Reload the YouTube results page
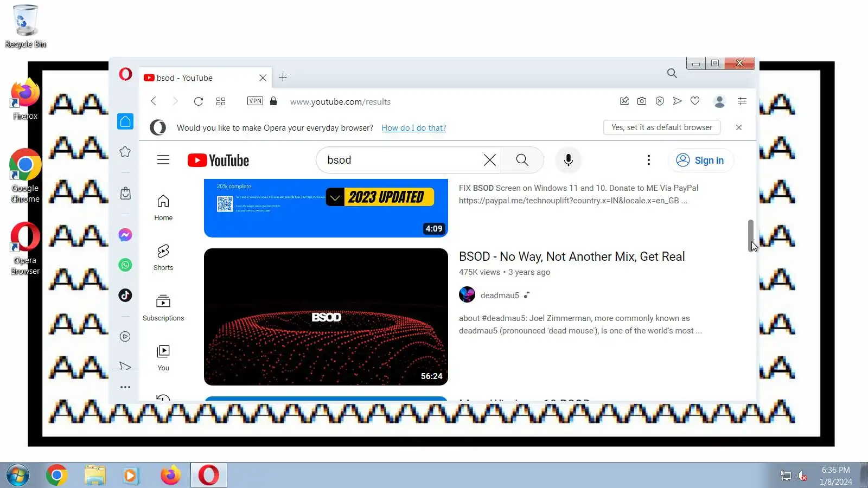 [x=199, y=101]
